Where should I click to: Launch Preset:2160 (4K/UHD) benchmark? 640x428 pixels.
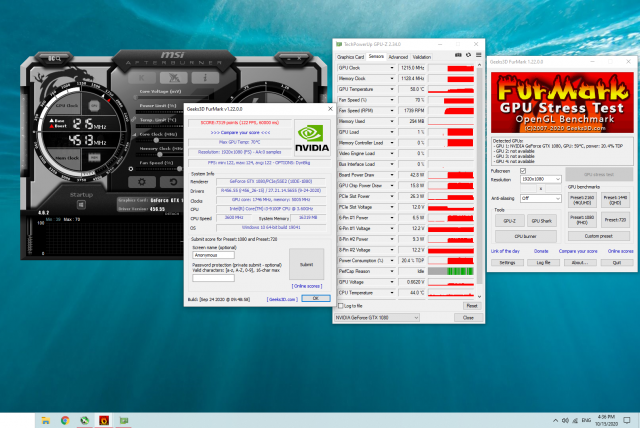(x=582, y=200)
